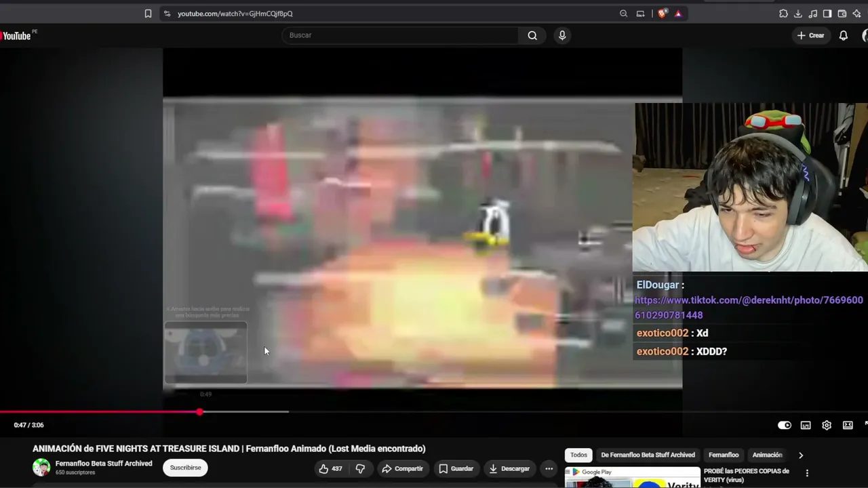Open the Leo AI sparkle icon
This screenshot has height=488, width=868.
click(x=857, y=14)
